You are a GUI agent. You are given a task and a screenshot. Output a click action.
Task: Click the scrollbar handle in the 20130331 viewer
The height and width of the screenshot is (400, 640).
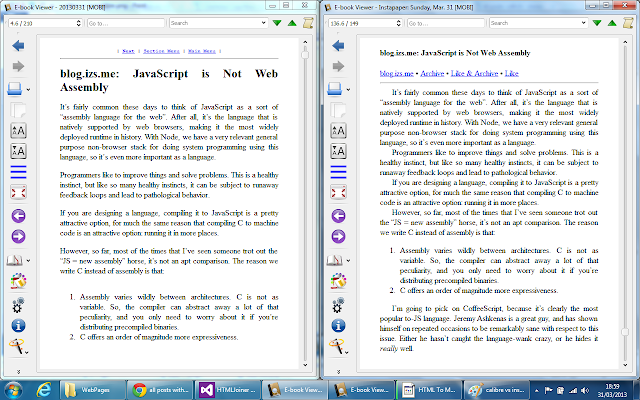(305, 55)
